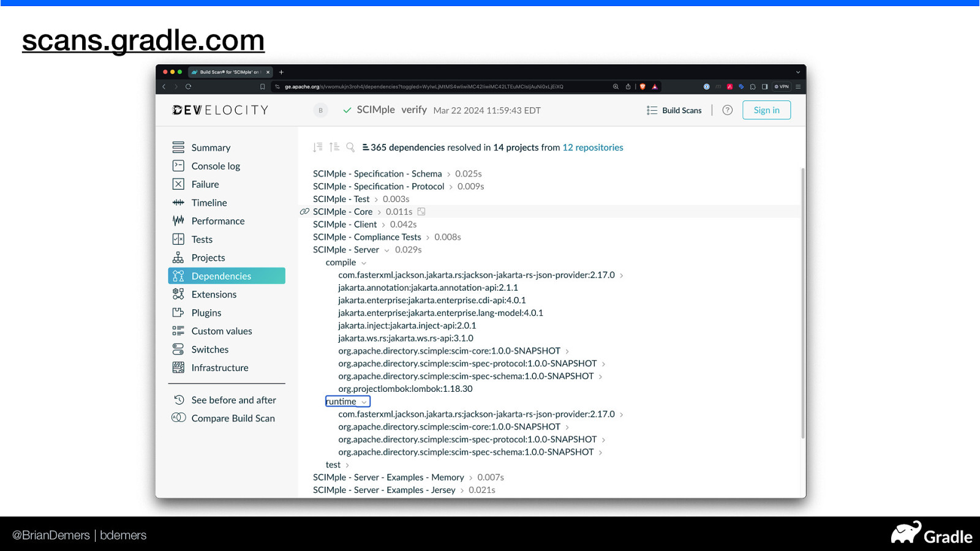Open the Performance sidebar item
The height and width of the screenshot is (551, 980).
coord(217,221)
